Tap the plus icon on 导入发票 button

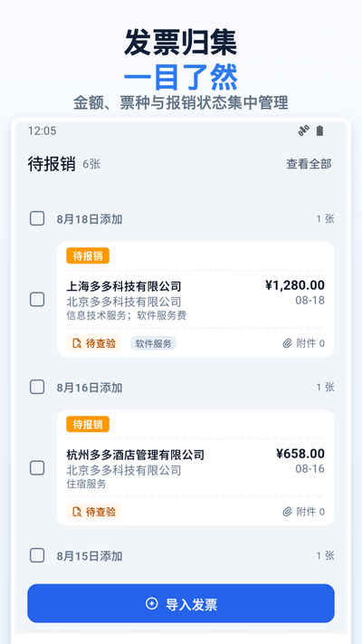(x=151, y=603)
